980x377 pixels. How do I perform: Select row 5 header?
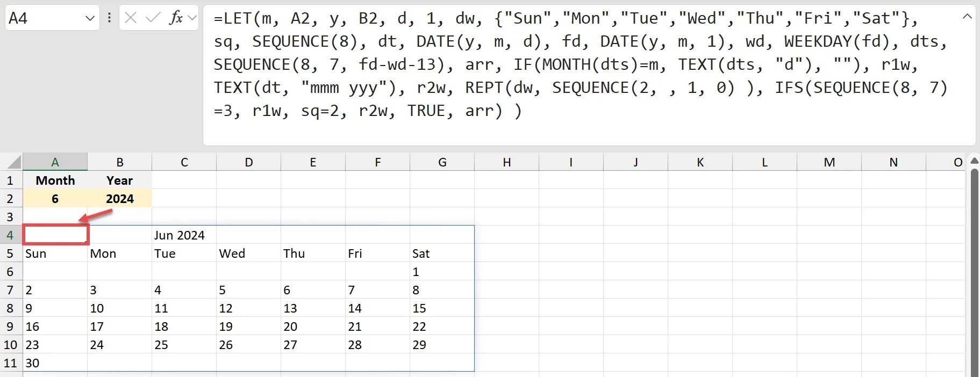[x=11, y=253]
